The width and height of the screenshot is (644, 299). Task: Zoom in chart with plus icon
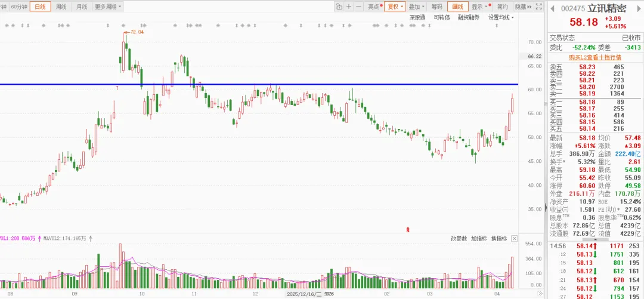pyautogui.click(x=349, y=7)
